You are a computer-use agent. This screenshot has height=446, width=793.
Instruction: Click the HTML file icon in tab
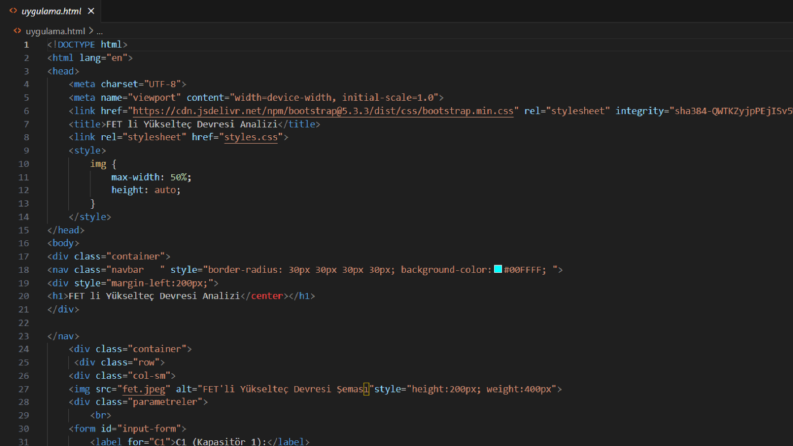pyautogui.click(x=13, y=11)
